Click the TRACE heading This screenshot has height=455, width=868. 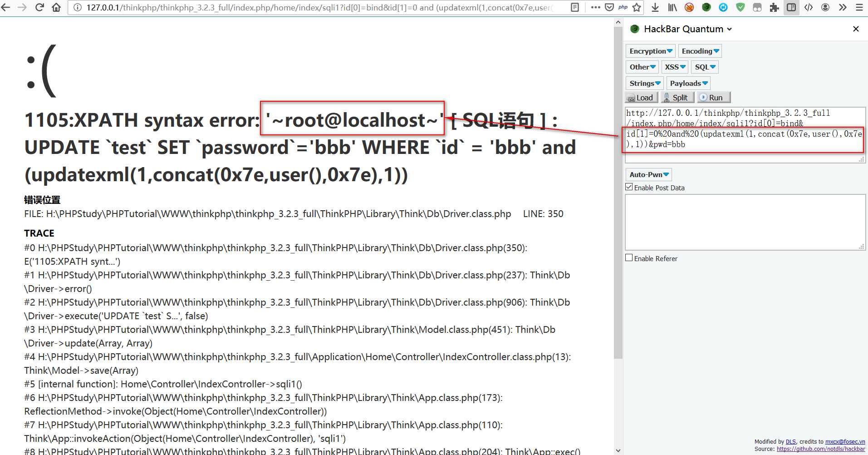tap(39, 233)
